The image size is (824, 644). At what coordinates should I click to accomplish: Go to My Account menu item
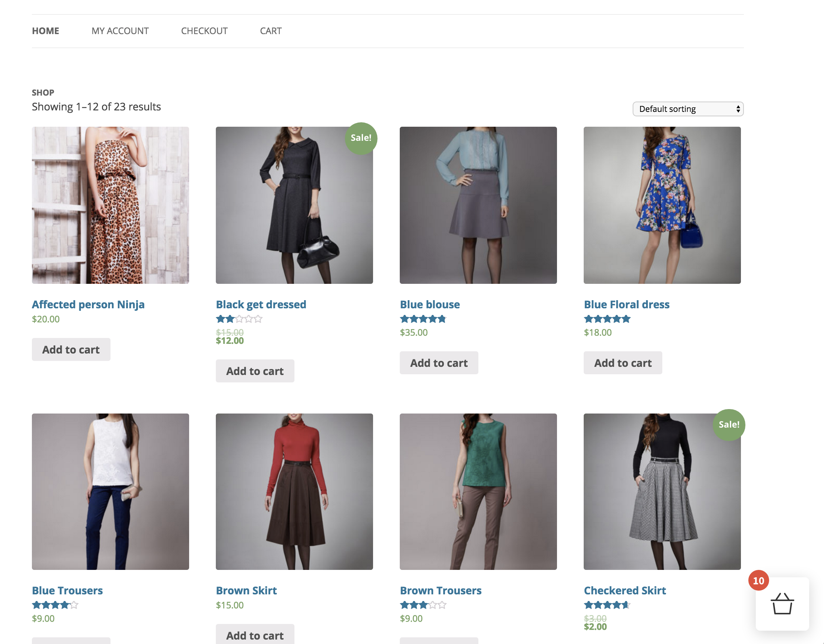(x=120, y=31)
